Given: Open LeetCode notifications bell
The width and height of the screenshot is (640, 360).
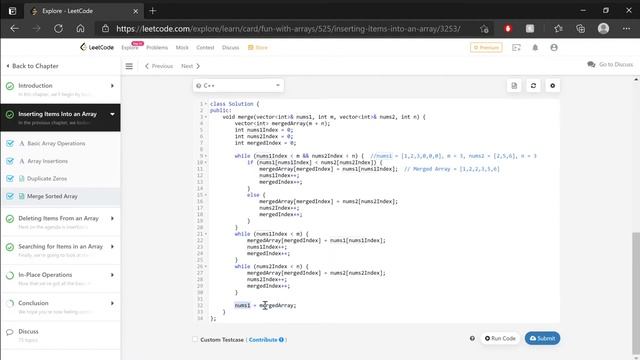Looking at the screenshot, I should [535, 47].
